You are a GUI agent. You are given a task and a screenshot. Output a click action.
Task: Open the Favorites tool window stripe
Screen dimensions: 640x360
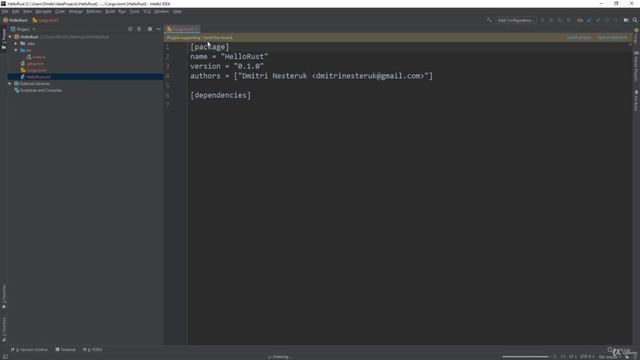(4, 296)
